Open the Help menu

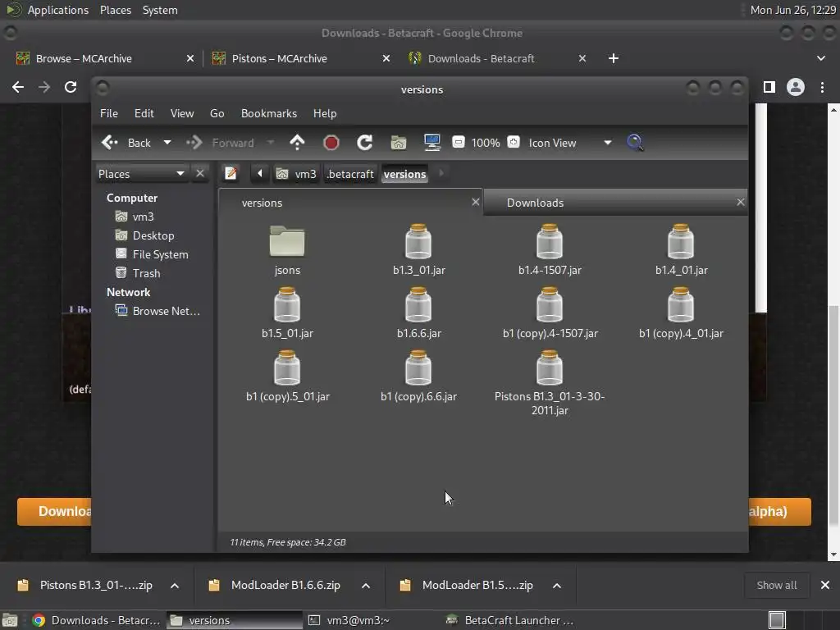(325, 113)
